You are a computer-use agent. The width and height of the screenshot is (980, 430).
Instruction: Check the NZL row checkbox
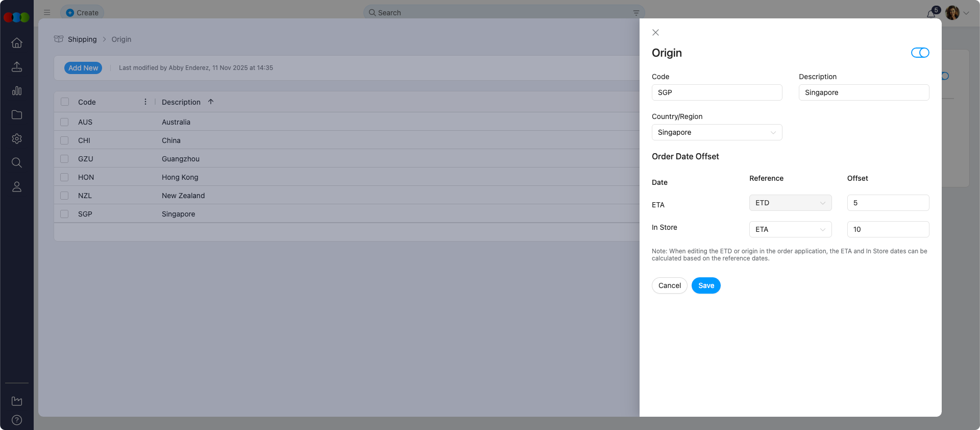click(64, 196)
